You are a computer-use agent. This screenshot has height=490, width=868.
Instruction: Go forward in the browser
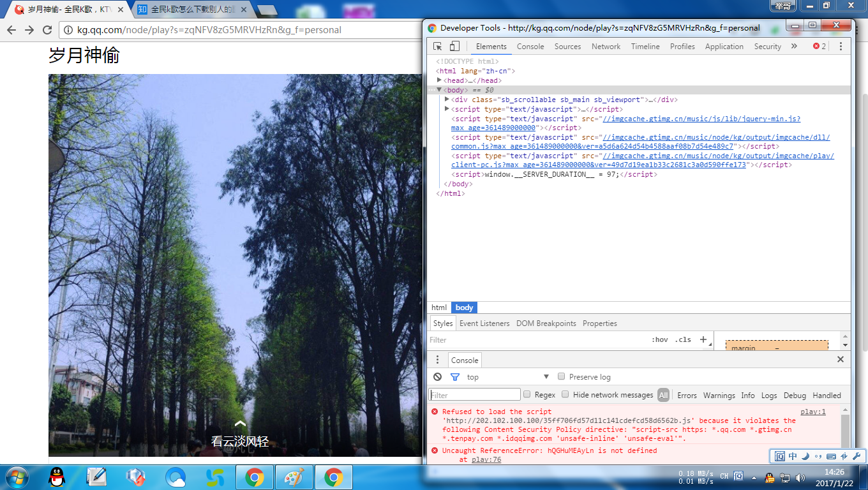click(x=29, y=30)
